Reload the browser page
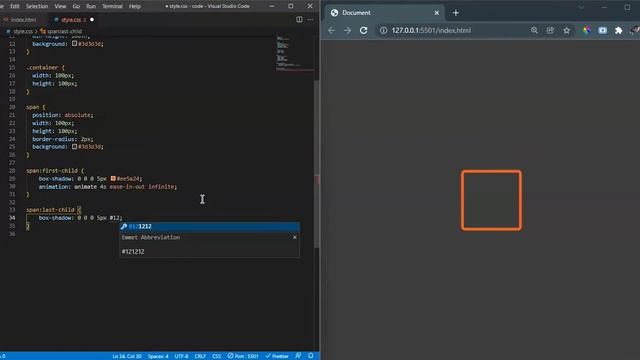The width and height of the screenshot is (640, 360). click(x=363, y=30)
